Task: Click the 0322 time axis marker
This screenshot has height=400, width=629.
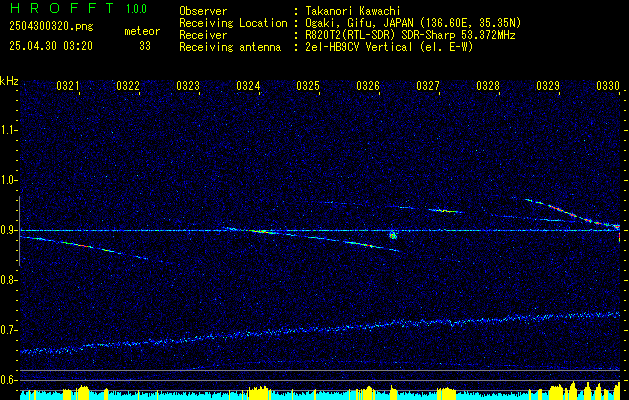Action: point(128,85)
